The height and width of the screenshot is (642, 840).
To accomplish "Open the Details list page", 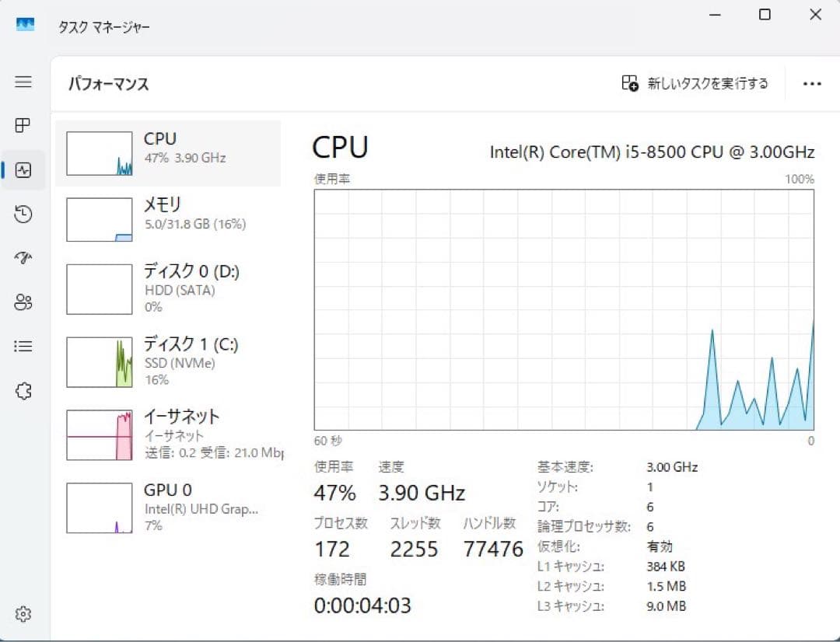I will tap(23, 346).
